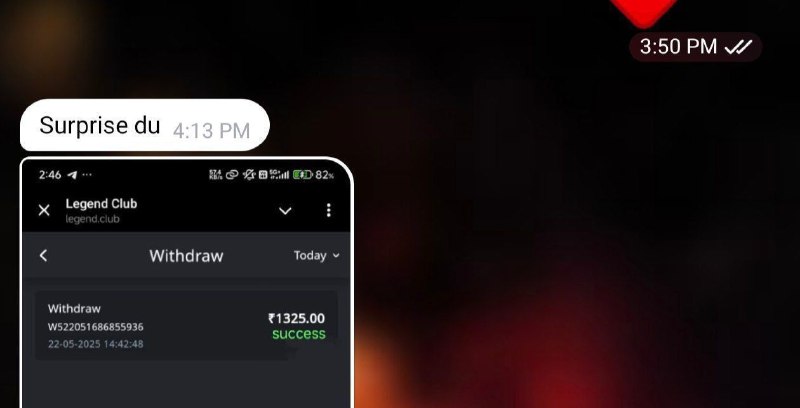The image size is (800, 408).
Task: Open the three-dot overflow menu
Action: point(329,210)
